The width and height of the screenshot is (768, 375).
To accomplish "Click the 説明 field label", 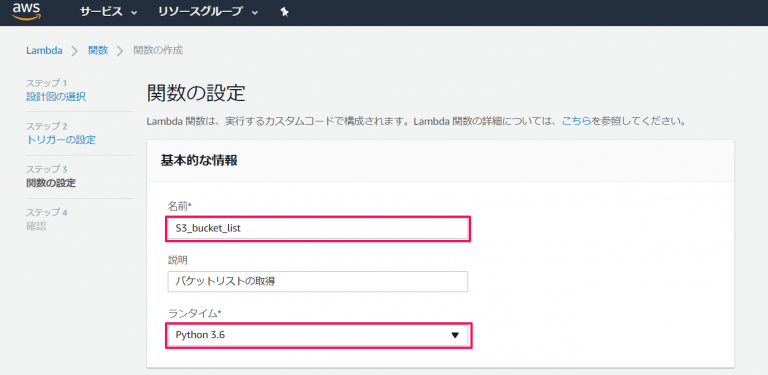I will click(x=177, y=260).
